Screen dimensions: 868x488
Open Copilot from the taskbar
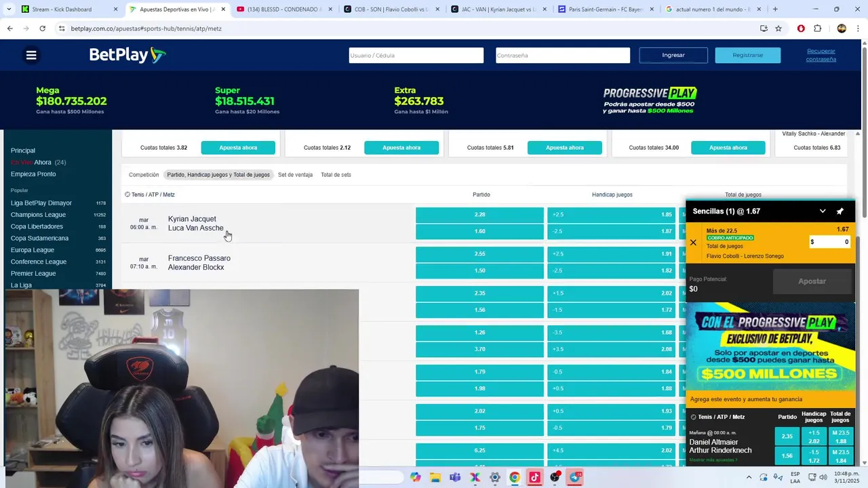tap(415, 477)
